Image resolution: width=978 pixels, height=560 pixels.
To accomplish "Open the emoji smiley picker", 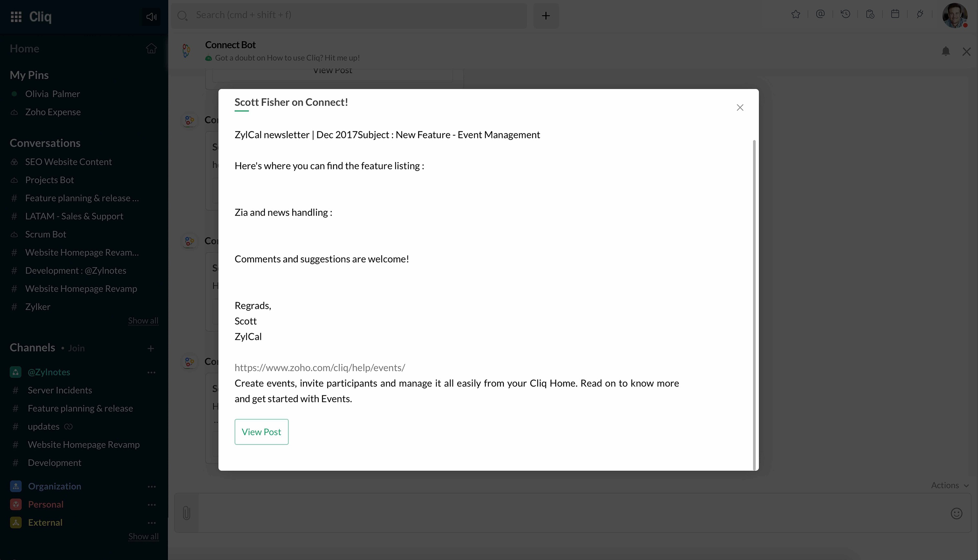I will pyautogui.click(x=956, y=513).
